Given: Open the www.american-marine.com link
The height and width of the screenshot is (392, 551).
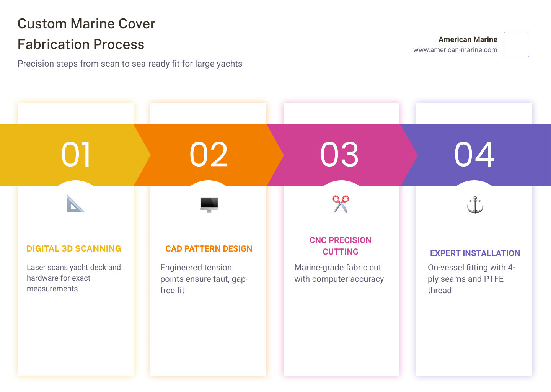Looking at the screenshot, I should [455, 50].
